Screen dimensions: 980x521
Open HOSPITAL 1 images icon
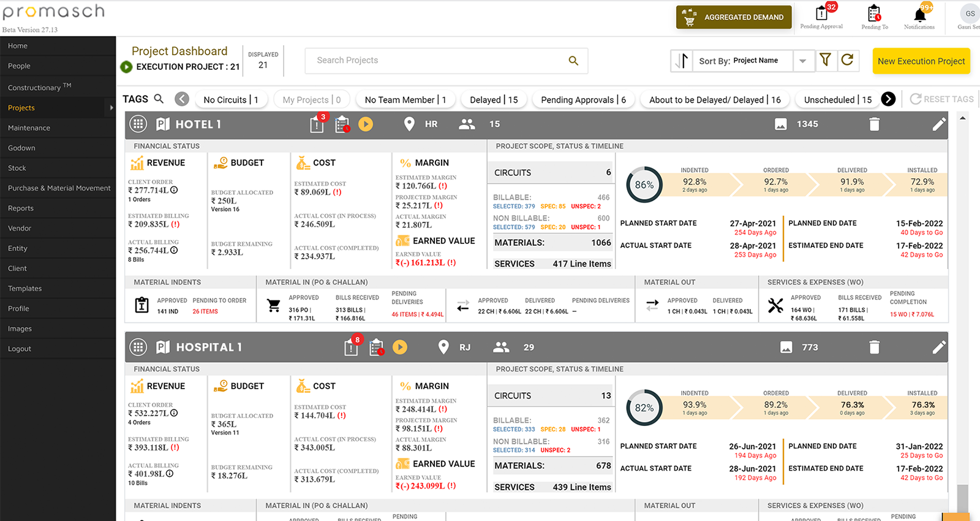click(x=786, y=348)
